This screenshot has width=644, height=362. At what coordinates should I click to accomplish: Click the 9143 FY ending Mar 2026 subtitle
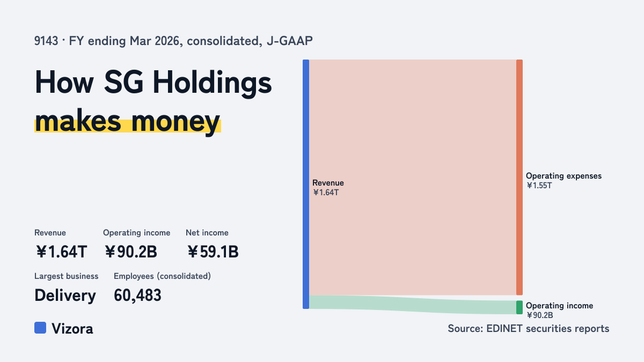click(173, 41)
